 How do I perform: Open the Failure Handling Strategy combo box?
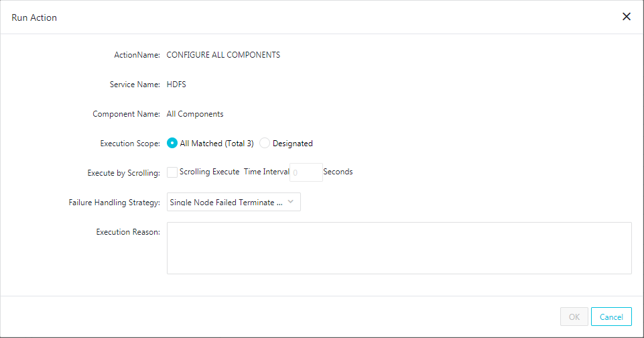pyautogui.click(x=234, y=202)
